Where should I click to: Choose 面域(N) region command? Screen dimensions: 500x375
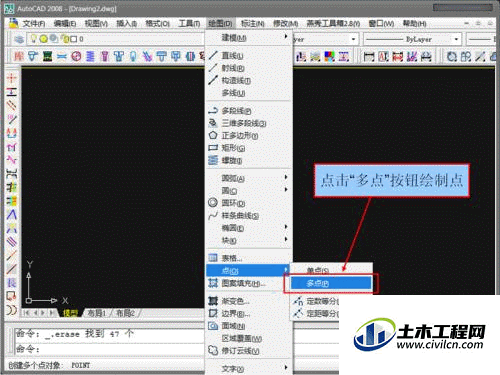click(248, 326)
